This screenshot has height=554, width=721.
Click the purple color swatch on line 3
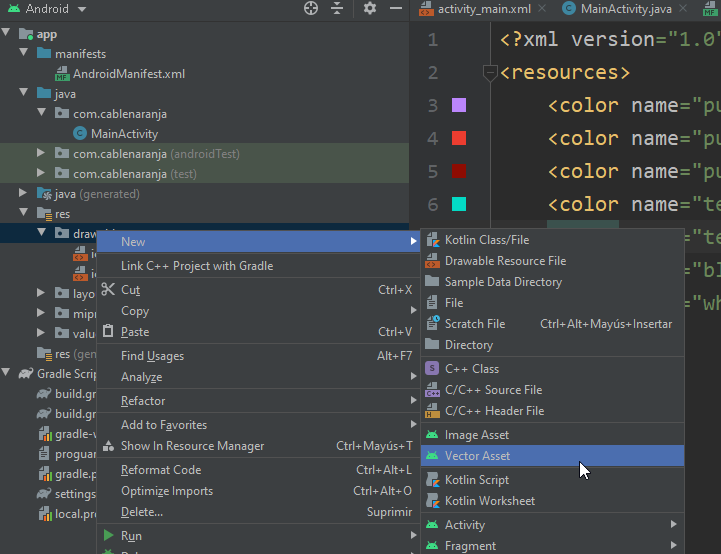459,105
